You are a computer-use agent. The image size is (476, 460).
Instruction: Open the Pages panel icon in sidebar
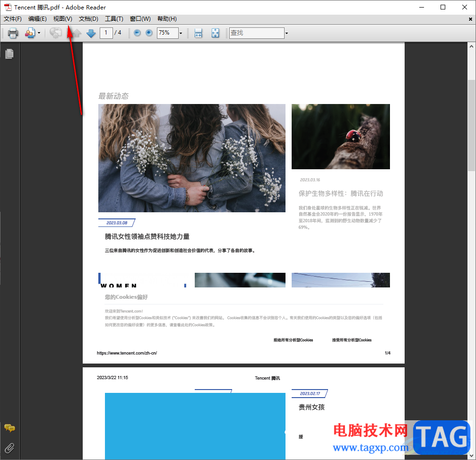click(9, 54)
